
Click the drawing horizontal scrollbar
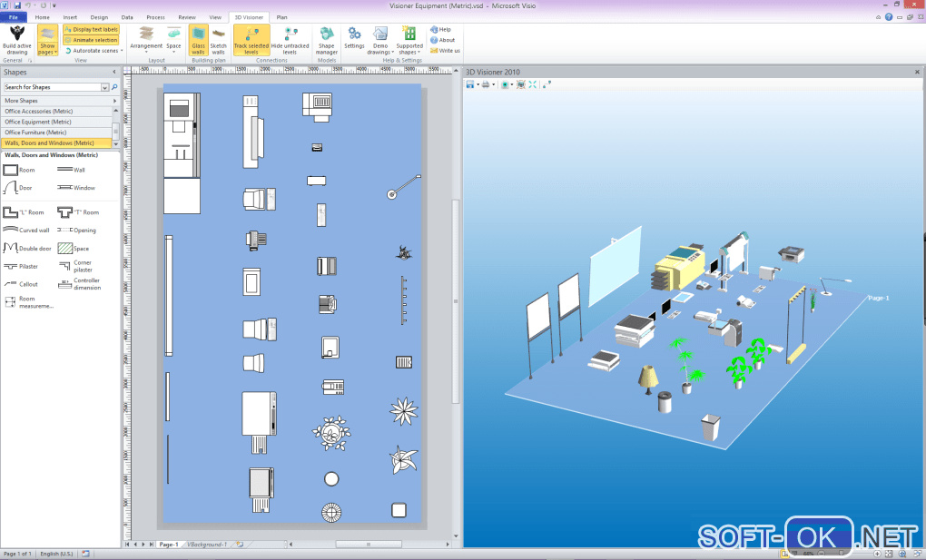point(369,544)
